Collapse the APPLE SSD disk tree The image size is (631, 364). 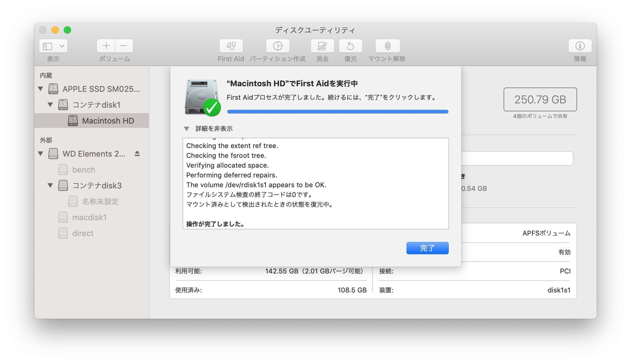41,89
